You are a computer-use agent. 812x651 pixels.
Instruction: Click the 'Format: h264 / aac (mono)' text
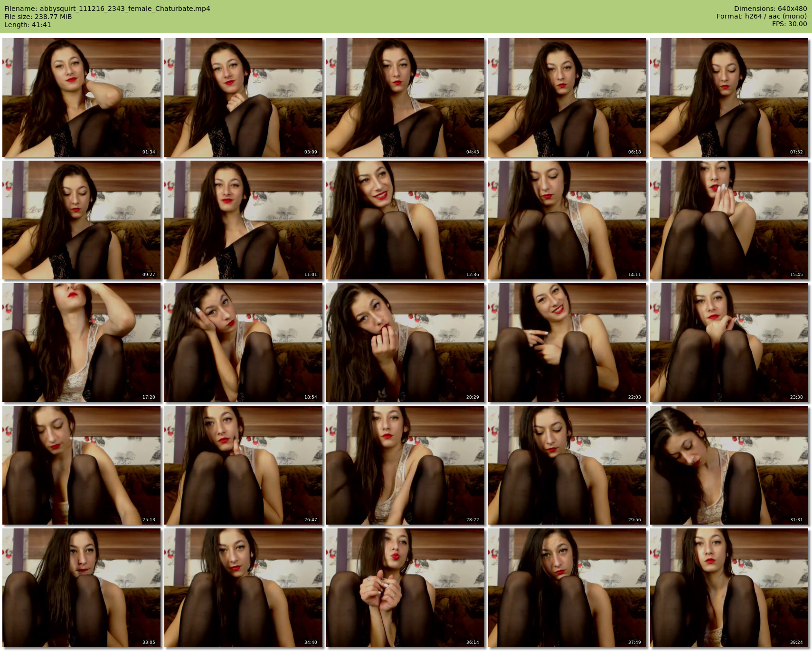point(762,16)
